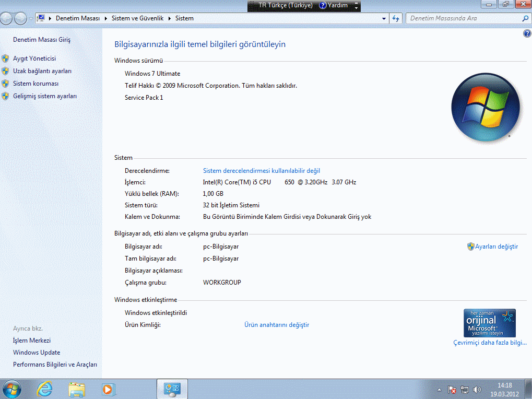Open Windows Explorer from the taskbar

[77, 389]
